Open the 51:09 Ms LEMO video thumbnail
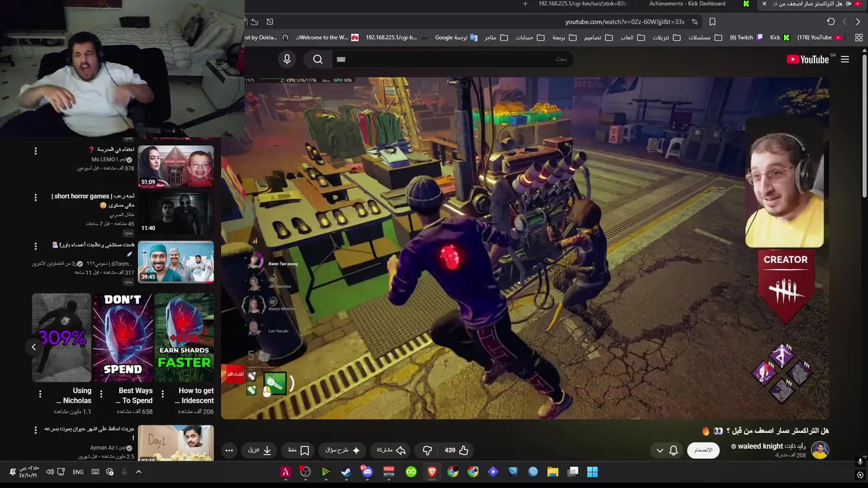868x488 pixels. coord(176,166)
